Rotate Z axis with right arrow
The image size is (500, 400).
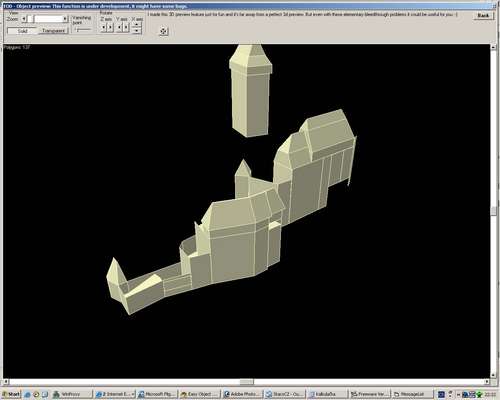[x=110, y=27]
